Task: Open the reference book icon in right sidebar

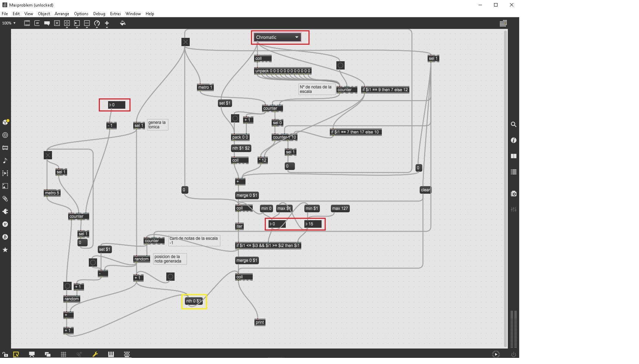Action: [513, 156]
